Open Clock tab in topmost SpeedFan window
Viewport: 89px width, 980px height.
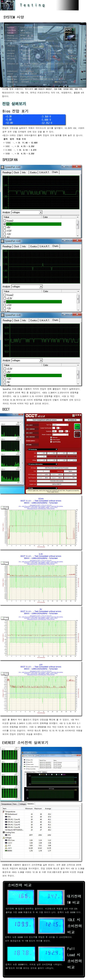pyautogui.click(x=16, y=172)
